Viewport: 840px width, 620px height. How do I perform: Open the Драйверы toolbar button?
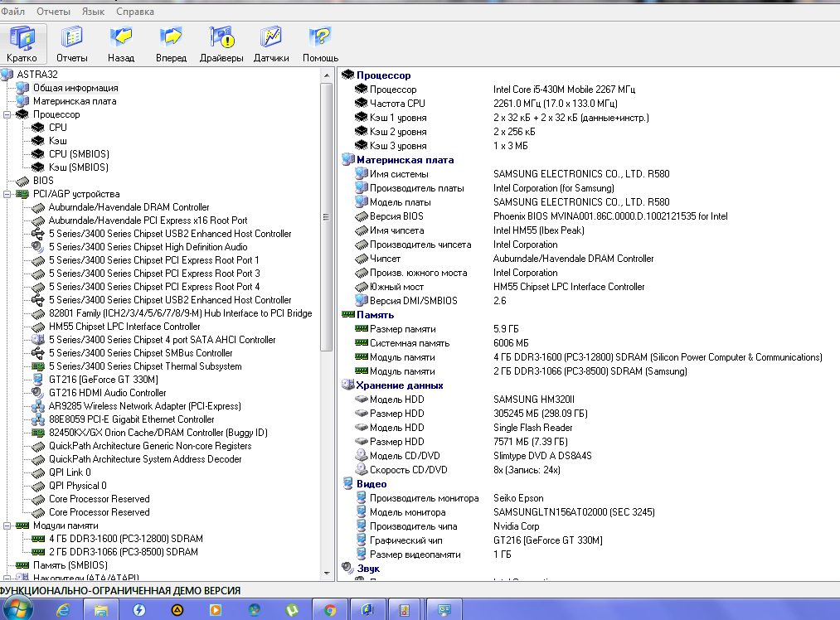[221, 44]
